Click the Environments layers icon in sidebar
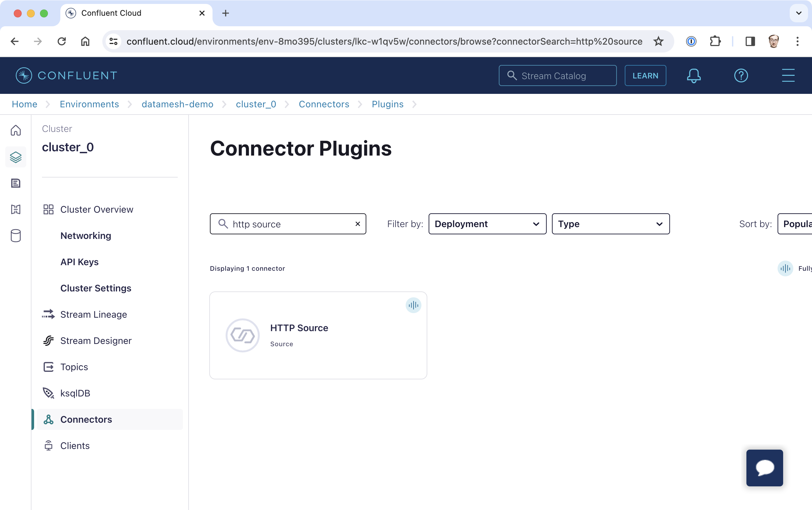812x510 pixels. [x=16, y=157]
